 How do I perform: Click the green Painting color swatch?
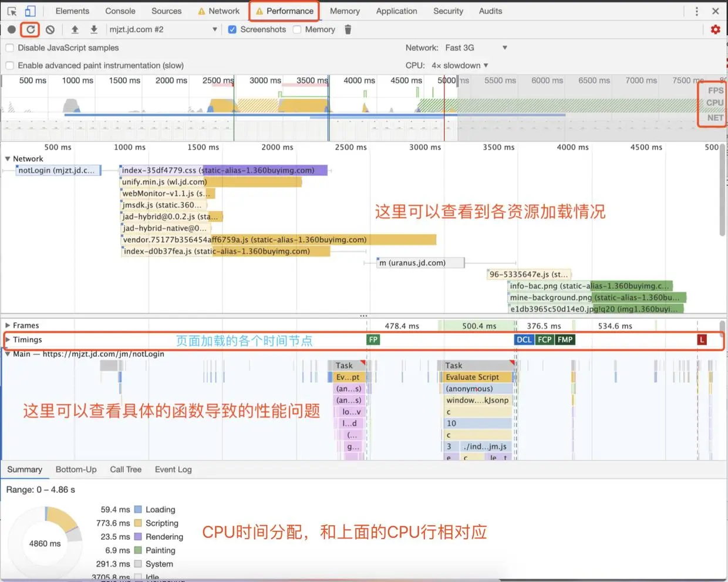click(138, 550)
